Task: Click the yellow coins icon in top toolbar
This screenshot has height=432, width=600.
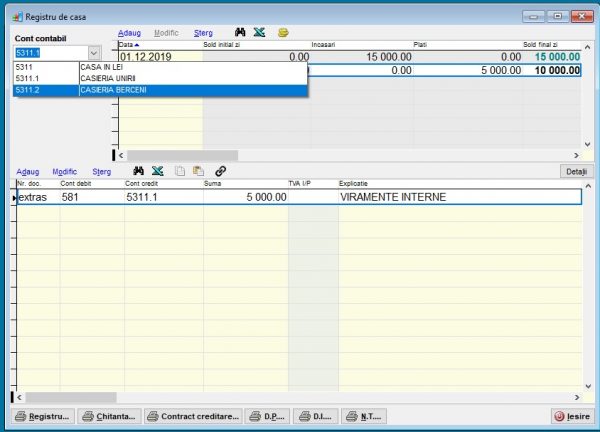Action: [283, 33]
